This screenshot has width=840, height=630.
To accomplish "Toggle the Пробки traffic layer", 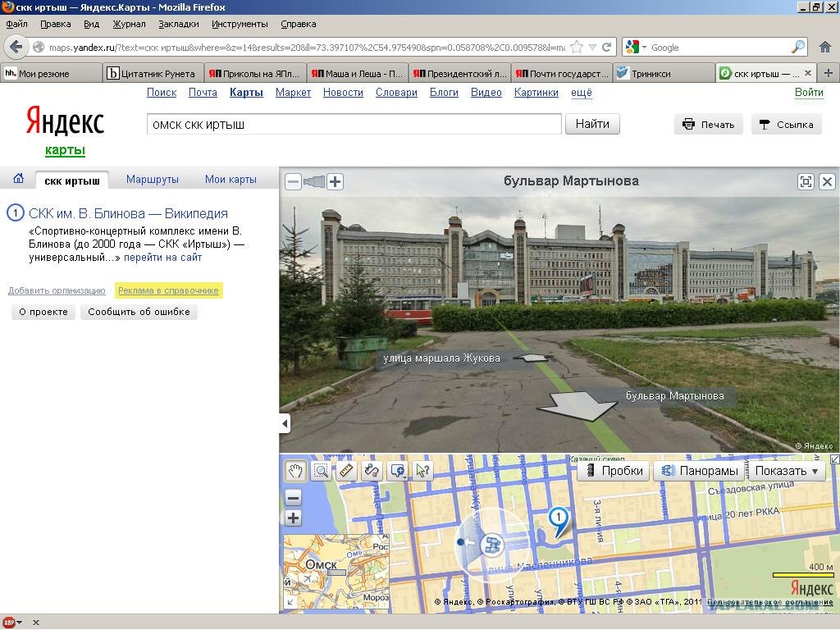I will click(614, 471).
